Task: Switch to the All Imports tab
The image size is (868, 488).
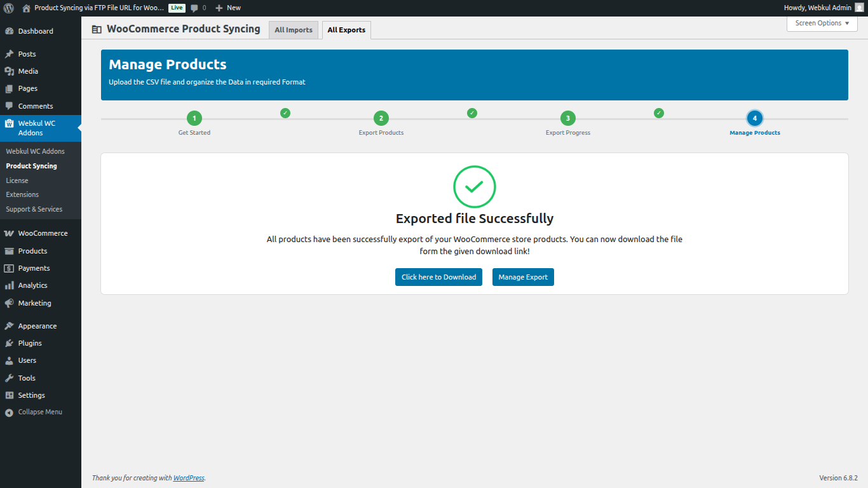Action: [293, 29]
